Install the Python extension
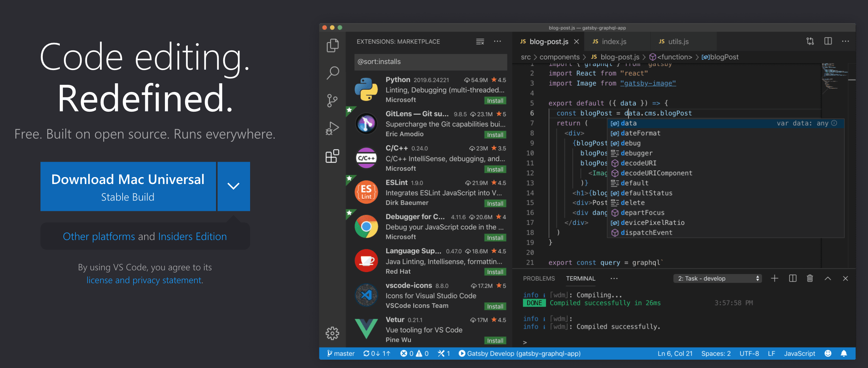The height and width of the screenshot is (368, 868). [x=495, y=101]
